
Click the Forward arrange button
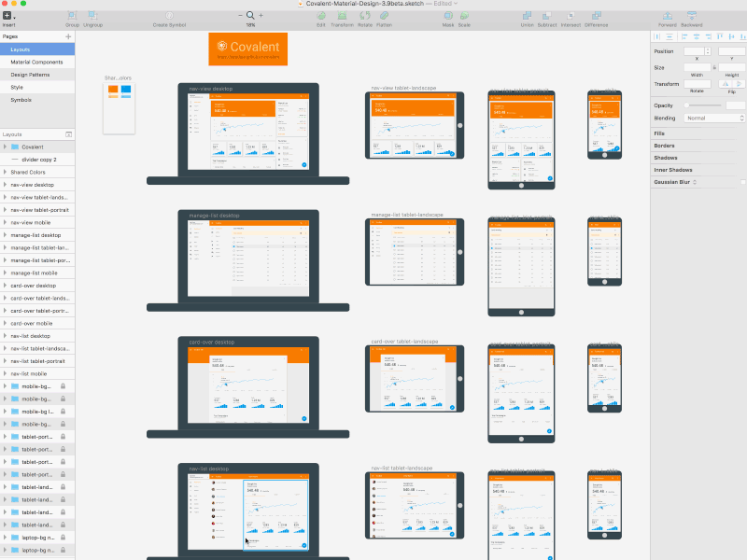[x=669, y=15]
